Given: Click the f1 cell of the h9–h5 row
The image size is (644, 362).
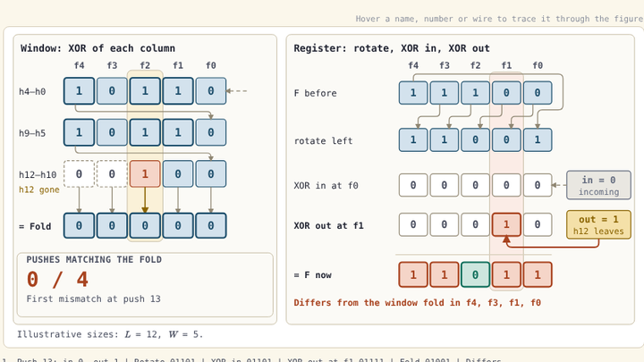Looking at the screenshot, I should click(178, 132).
